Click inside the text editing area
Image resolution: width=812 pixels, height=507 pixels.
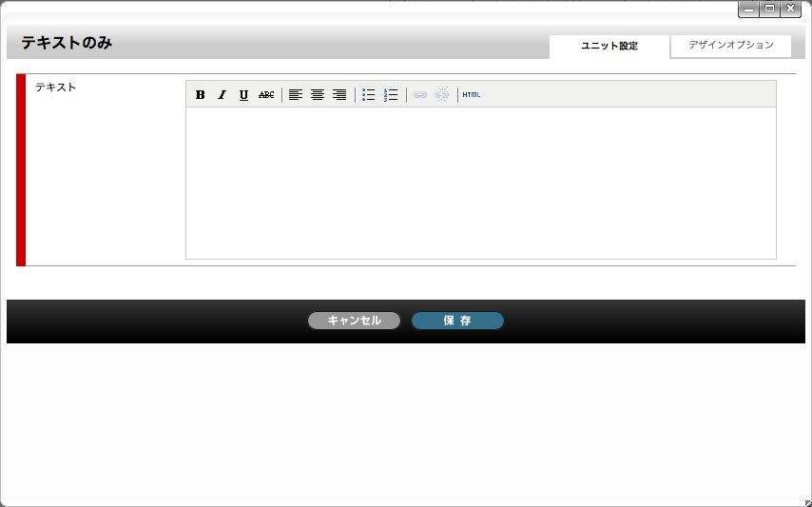480,183
